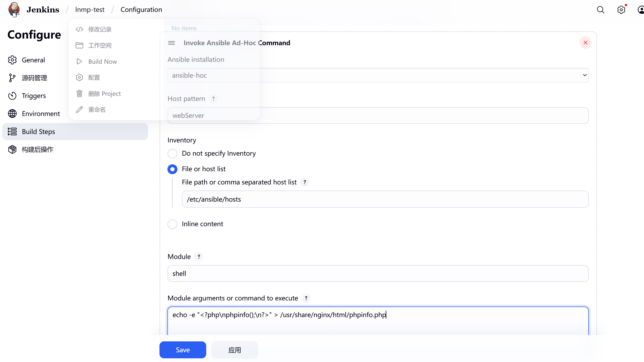Open the Manage Jenkins gear icon
644x362 pixels.
[x=621, y=10]
